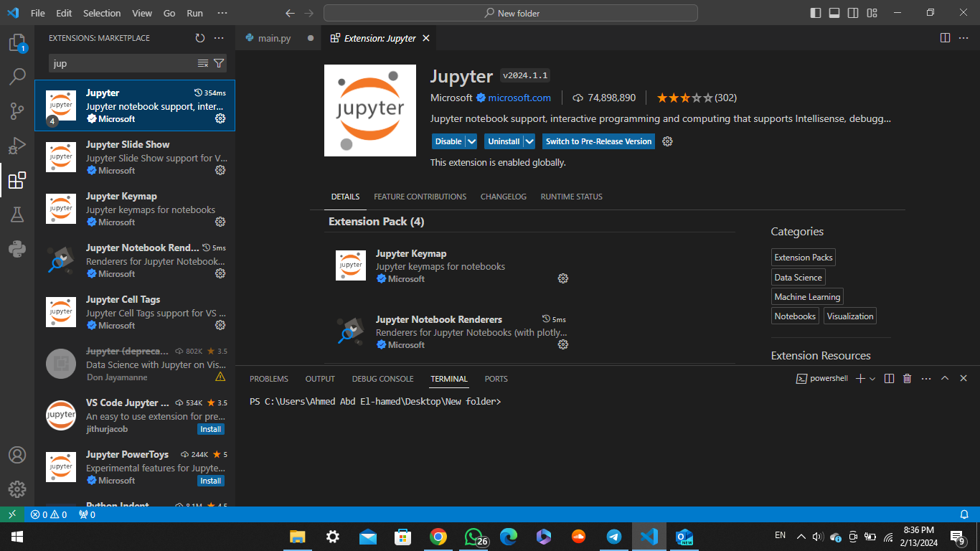The image size is (980, 551).
Task: Open the overflow menu in menu bar
Action: point(222,13)
